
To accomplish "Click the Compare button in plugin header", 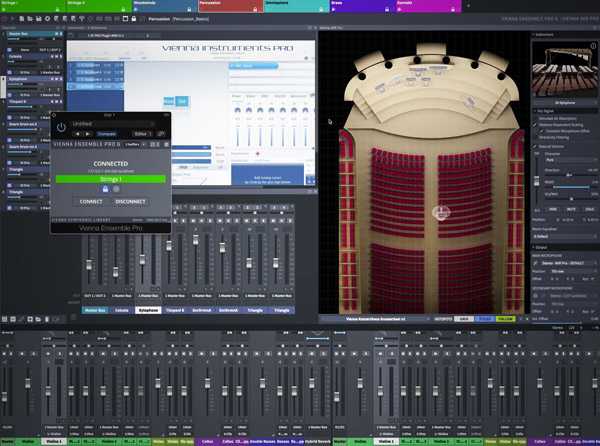I will (x=107, y=134).
